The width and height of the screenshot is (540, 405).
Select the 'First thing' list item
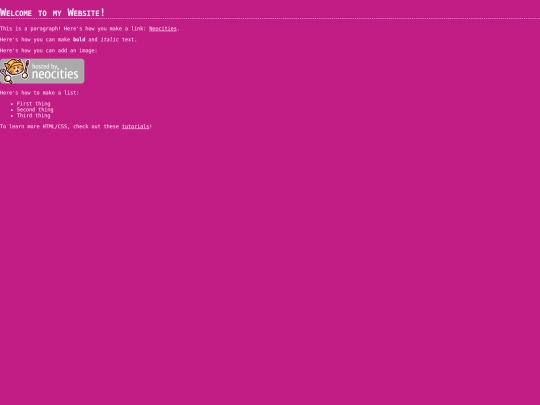[33, 104]
